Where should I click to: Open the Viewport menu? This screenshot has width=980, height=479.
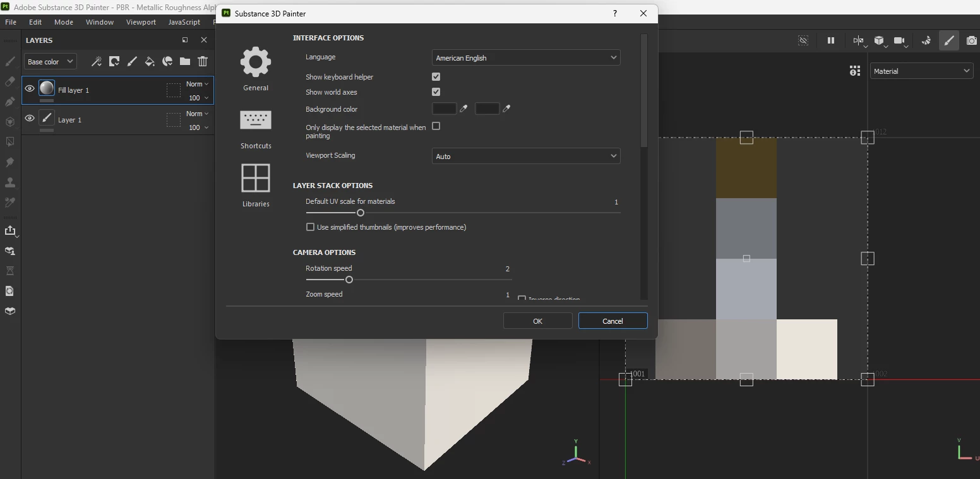141,22
